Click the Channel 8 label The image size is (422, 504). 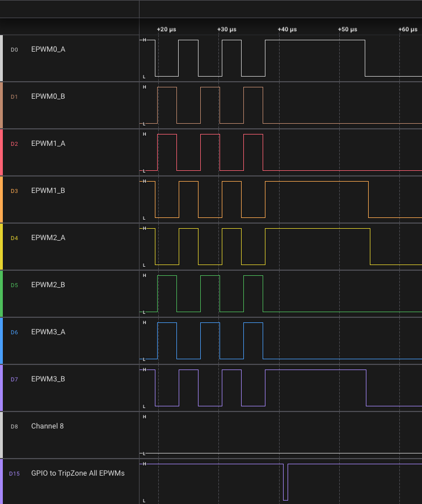pos(47,426)
